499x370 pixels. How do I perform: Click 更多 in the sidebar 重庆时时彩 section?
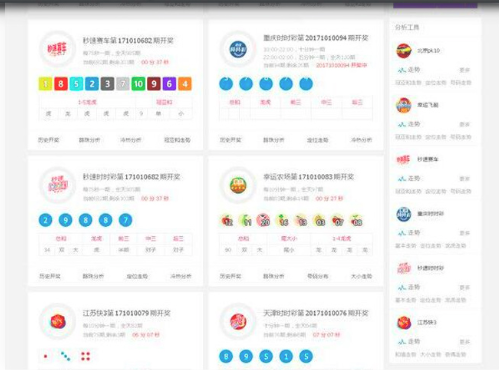point(464,233)
